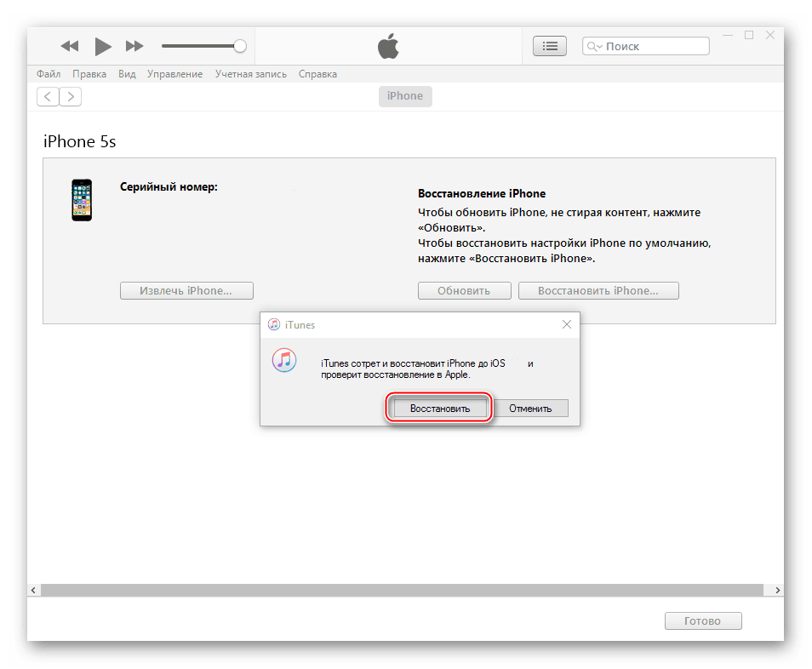
Task: Open the Правка menu
Action: tap(89, 74)
